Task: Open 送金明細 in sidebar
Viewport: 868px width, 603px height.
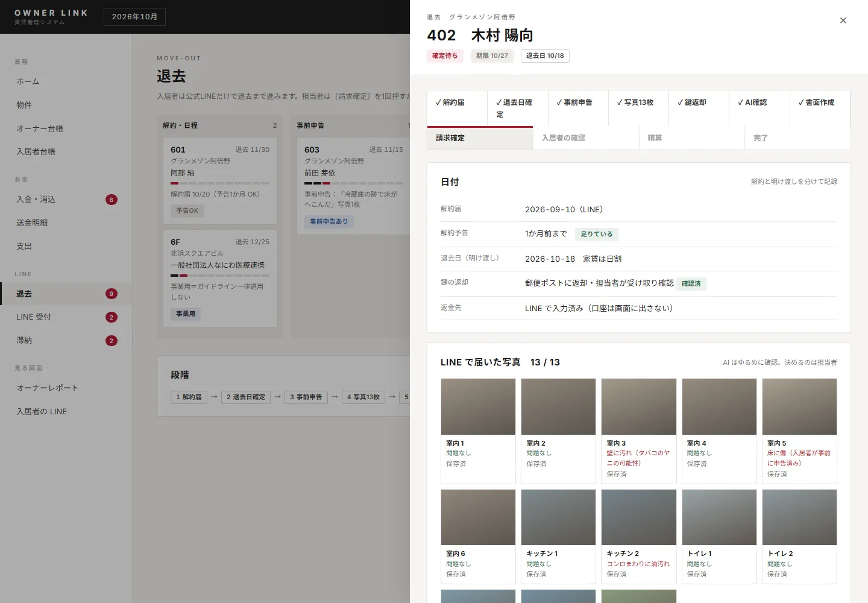Action: (x=66, y=223)
